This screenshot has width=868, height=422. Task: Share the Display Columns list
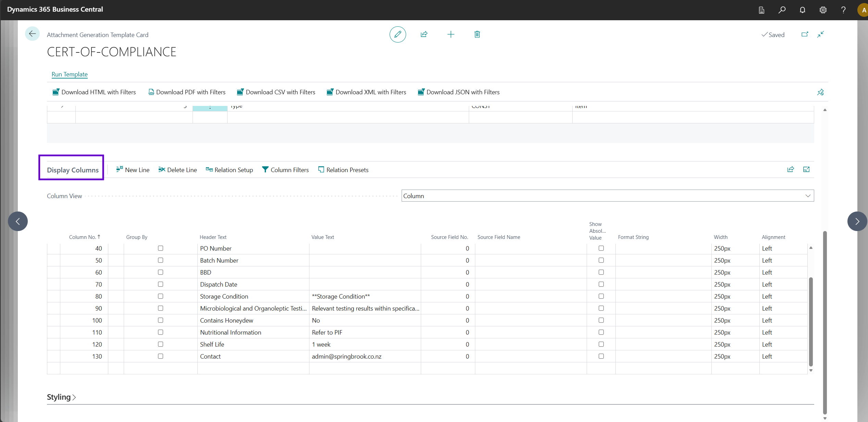[x=791, y=169]
